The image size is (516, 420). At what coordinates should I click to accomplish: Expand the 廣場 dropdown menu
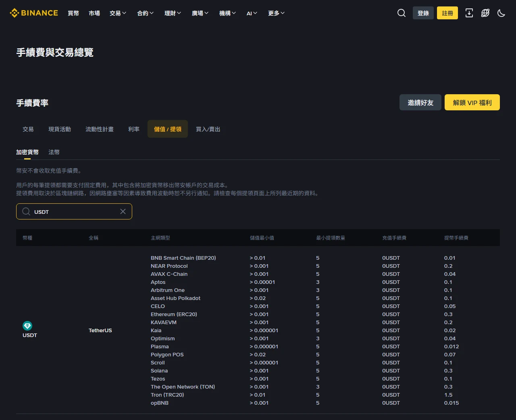pyautogui.click(x=200, y=13)
